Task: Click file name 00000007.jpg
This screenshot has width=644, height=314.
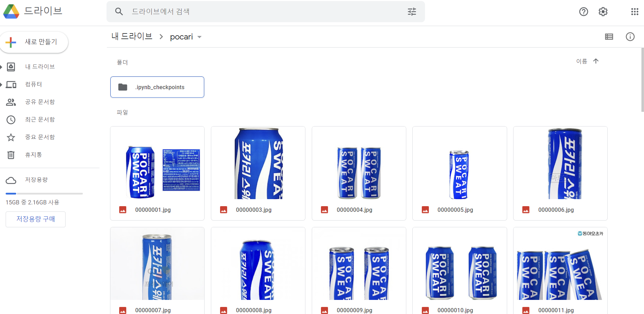Action: point(153,310)
